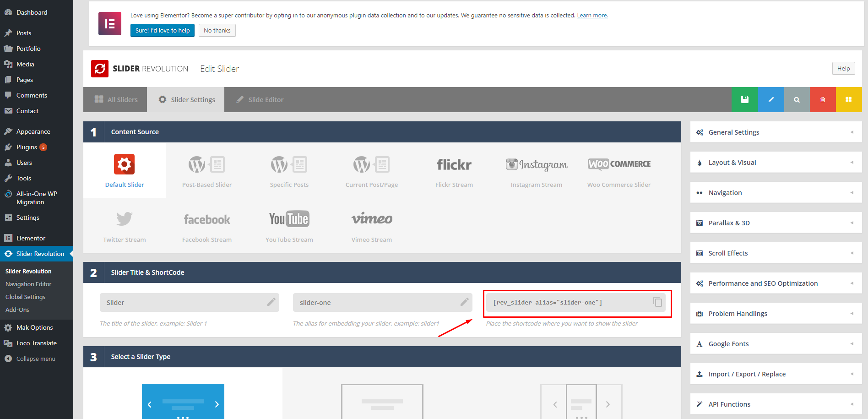Image resolution: width=868 pixels, height=419 pixels.
Task: Open Posts menu in sidebar
Action: click(x=37, y=33)
